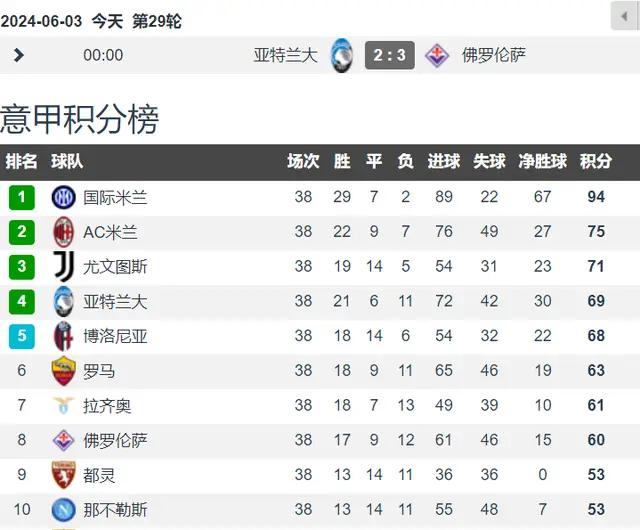The image size is (640, 530).
Task: Sort table by 净胜球 column header
Action: 542,161
